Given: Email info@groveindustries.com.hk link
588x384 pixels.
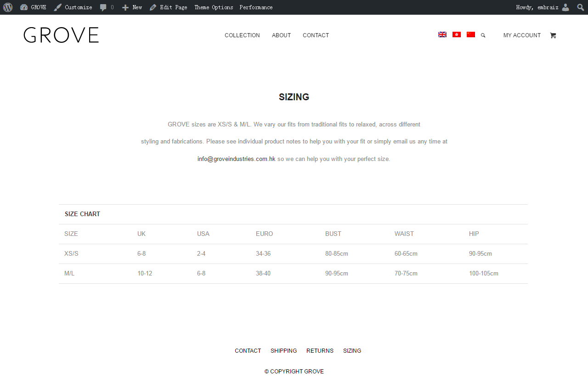Looking at the screenshot, I should click(x=236, y=159).
